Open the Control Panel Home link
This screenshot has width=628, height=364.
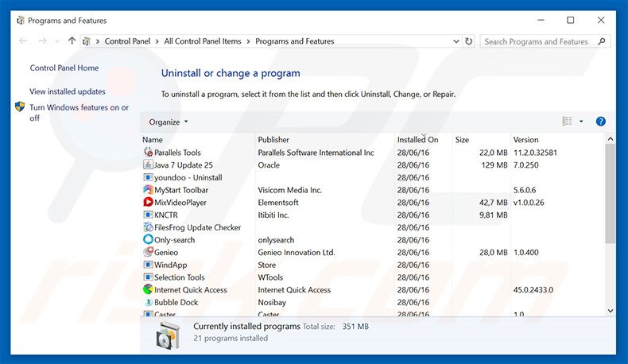coord(64,68)
